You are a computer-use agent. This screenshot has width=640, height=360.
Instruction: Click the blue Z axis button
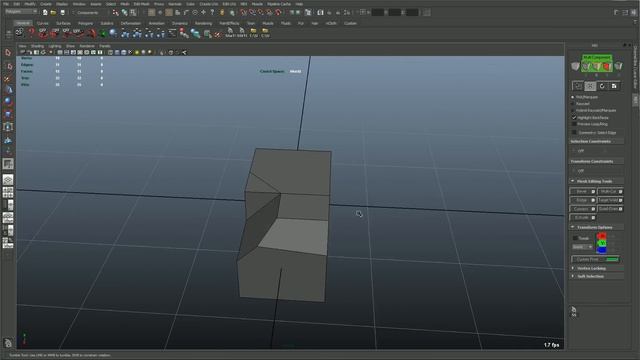coord(601,250)
